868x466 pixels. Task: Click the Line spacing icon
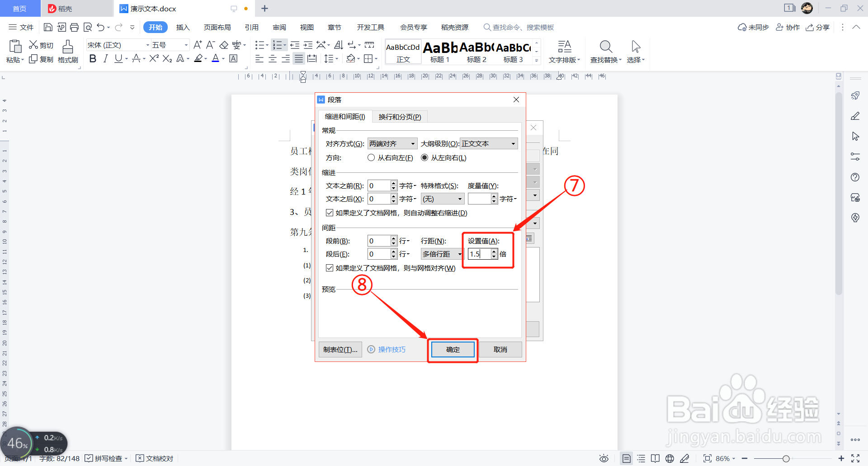tap(329, 59)
